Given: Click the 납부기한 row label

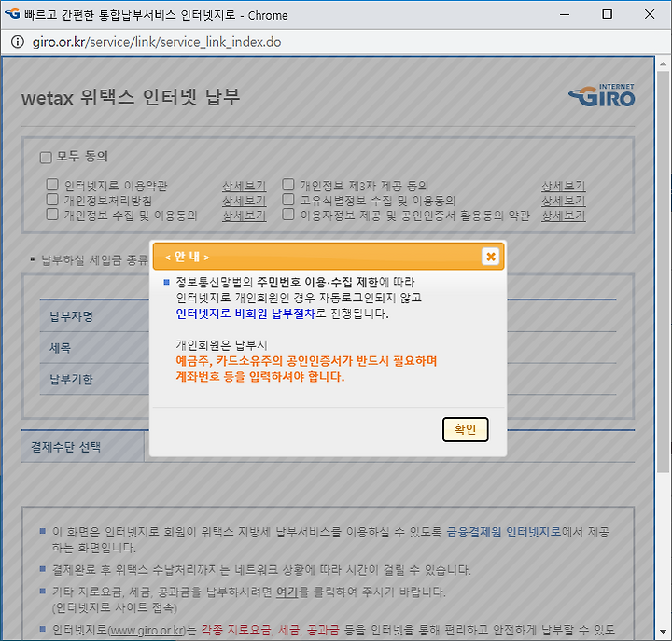Looking at the screenshot, I should (71, 379).
